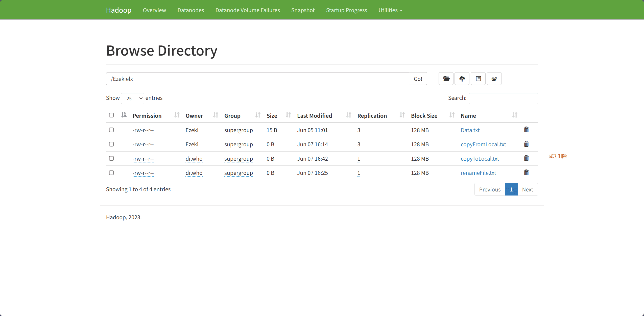This screenshot has width=644, height=316.
Task: Expand the Utilities dropdown menu
Action: click(390, 10)
